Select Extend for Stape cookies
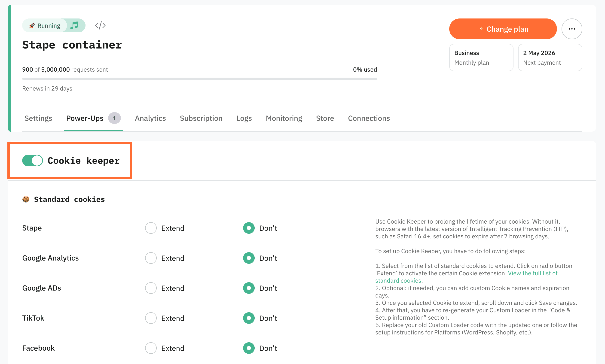 coord(151,228)
